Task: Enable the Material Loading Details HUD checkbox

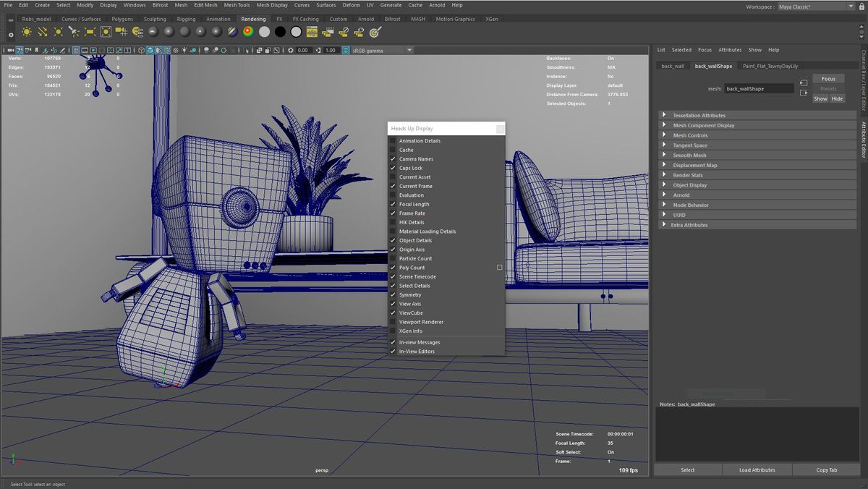Action: (x=392, y=231)
